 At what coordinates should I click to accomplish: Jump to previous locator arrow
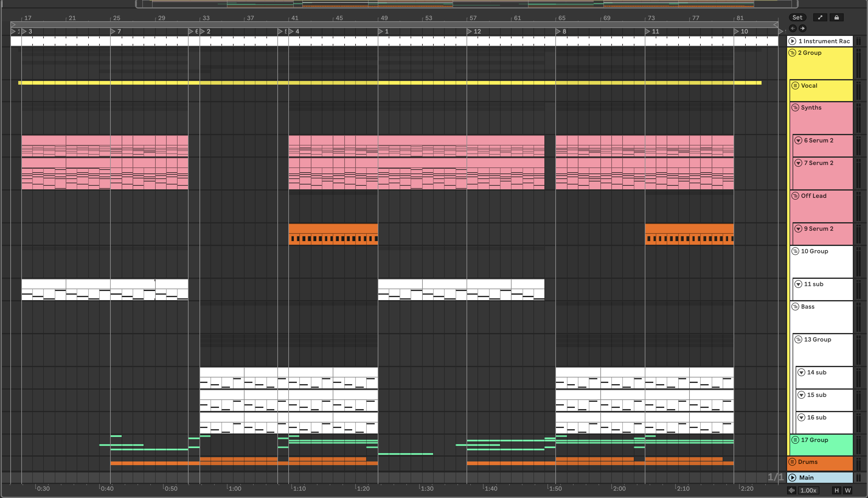793,28
